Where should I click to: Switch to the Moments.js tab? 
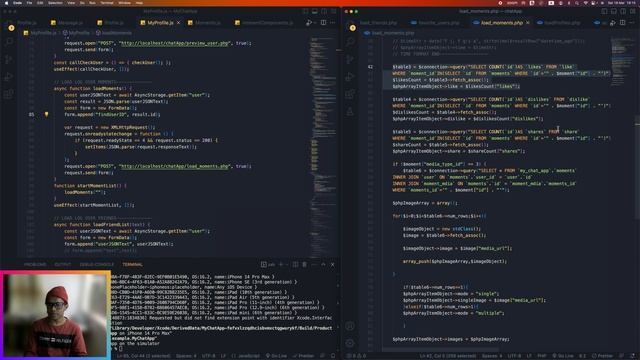[x=205, y=23]
